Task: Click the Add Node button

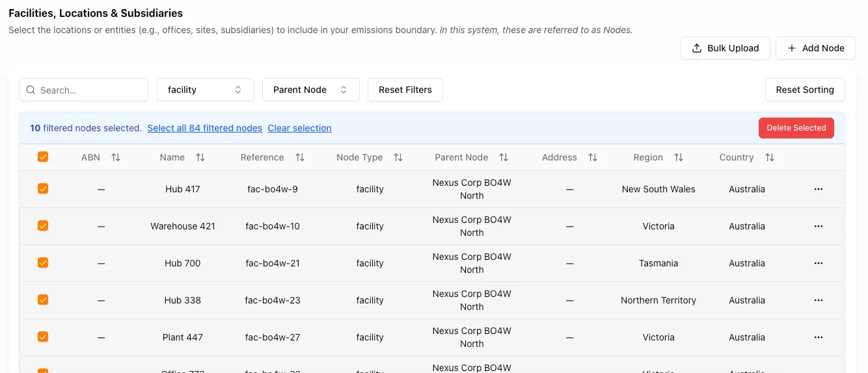Action: tap(815, 48)
